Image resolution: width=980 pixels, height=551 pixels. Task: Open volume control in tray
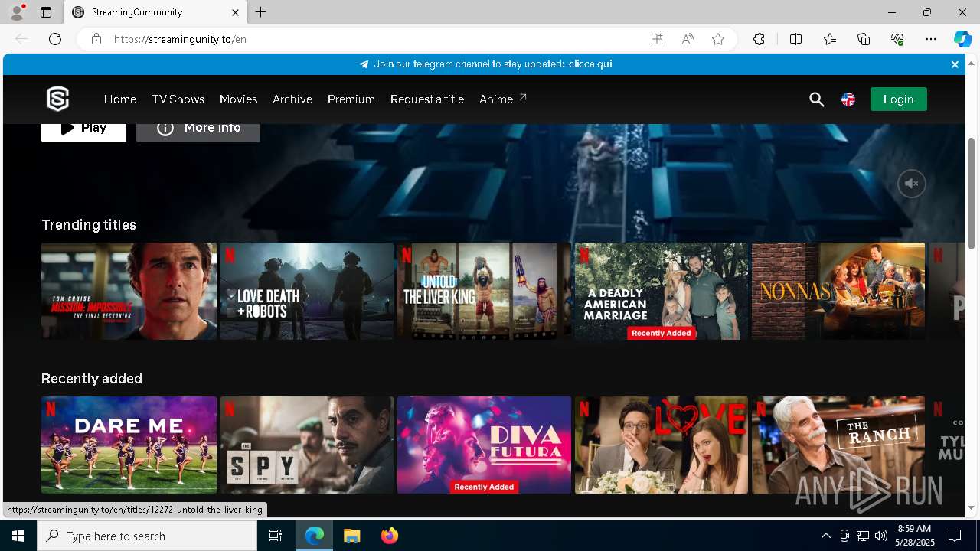(880, 536)
